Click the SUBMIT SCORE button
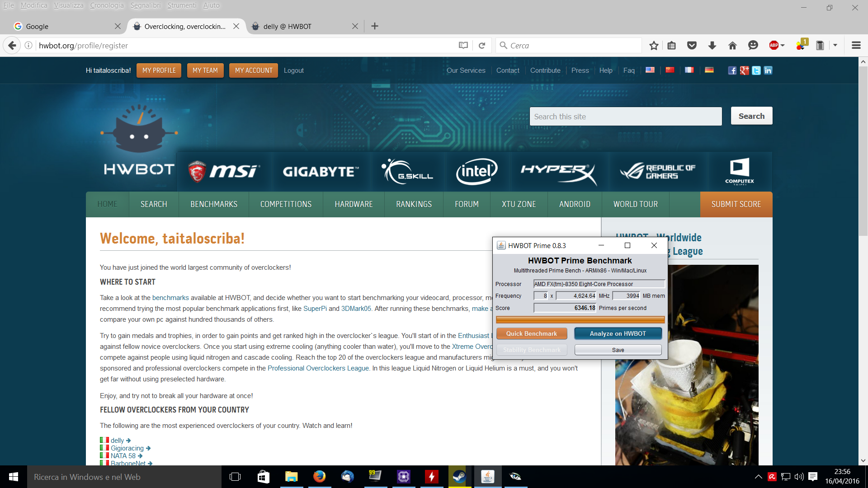The height and width of the screenshot is (488, 868). [x=736, y=204]
